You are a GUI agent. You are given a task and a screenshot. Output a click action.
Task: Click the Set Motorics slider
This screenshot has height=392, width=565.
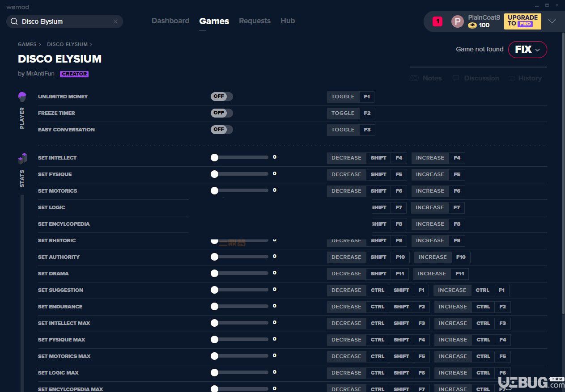(239, 190)
